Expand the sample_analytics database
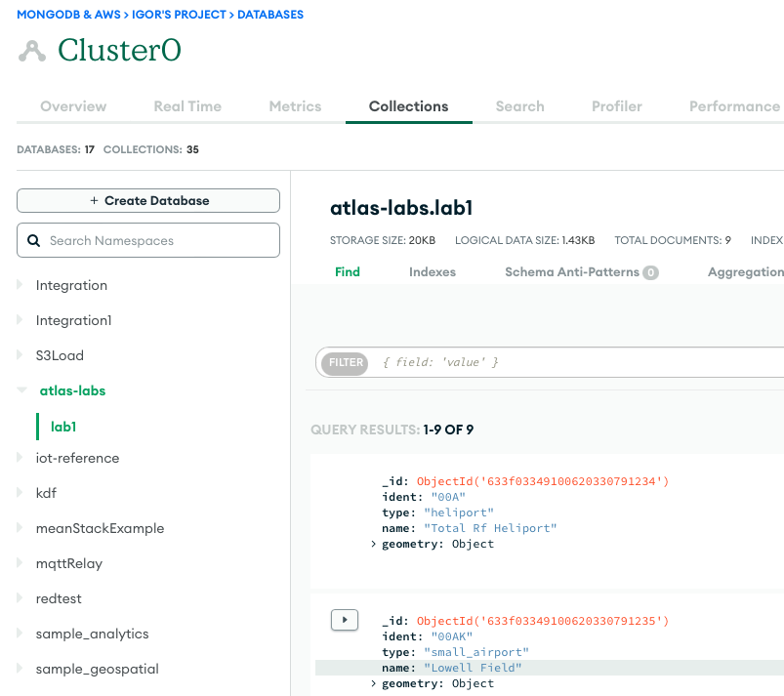 (x=19, y=634)
